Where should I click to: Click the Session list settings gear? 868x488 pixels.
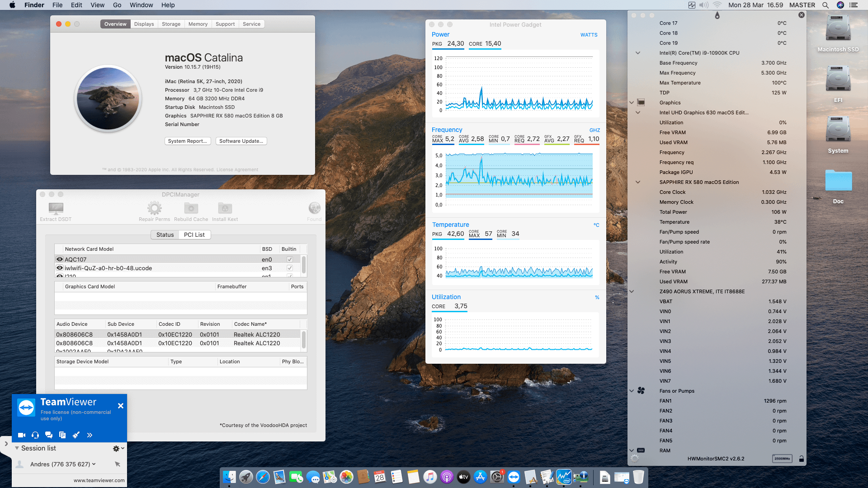(x=117, y=448)
